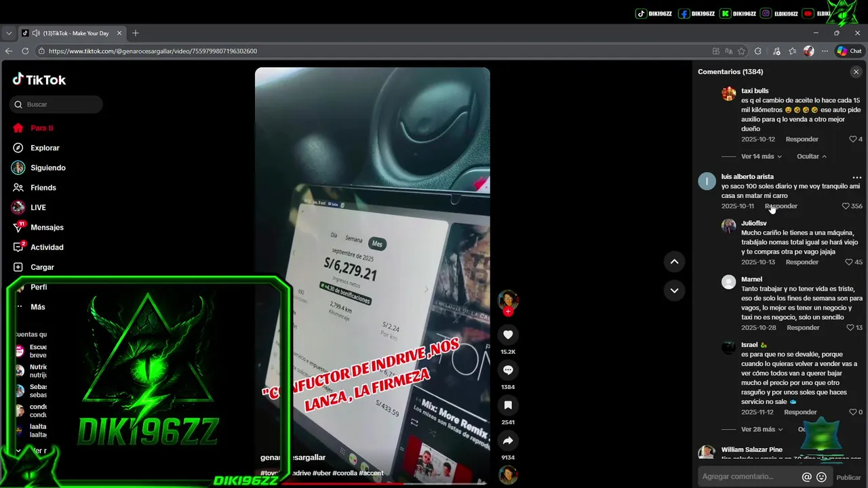This screenshot has width=868, height=488.
Task: Open Friends in sidebar
Action: (x=35, y=188)
